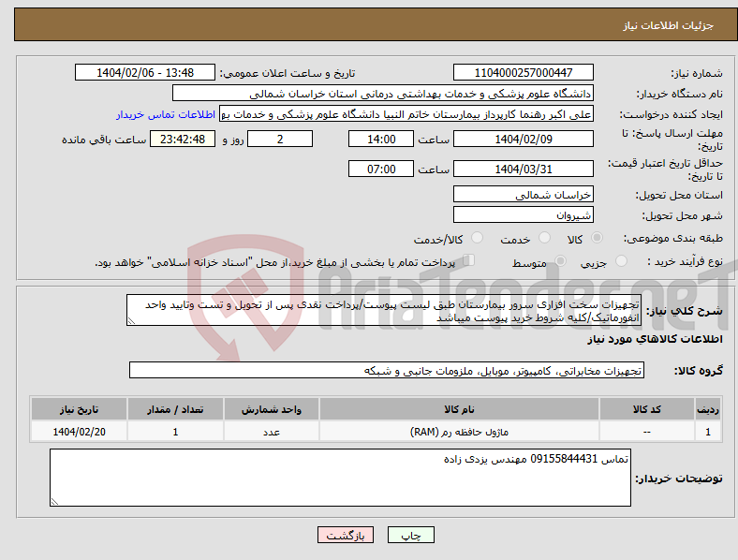The height and width of the screenshot is (560, 738).
Task: Select the متوسط purchase type radio
Action: pyautogui.click(x=560, y=260)
